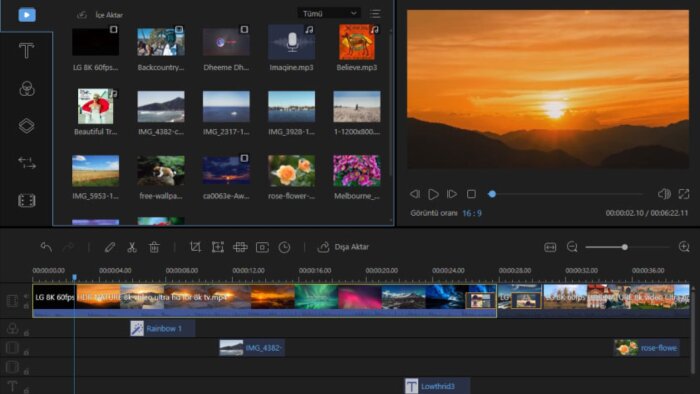Screen dimensions: 700x394
Task: Select the Lowthrid3 text clip
Action: point(437,386)
